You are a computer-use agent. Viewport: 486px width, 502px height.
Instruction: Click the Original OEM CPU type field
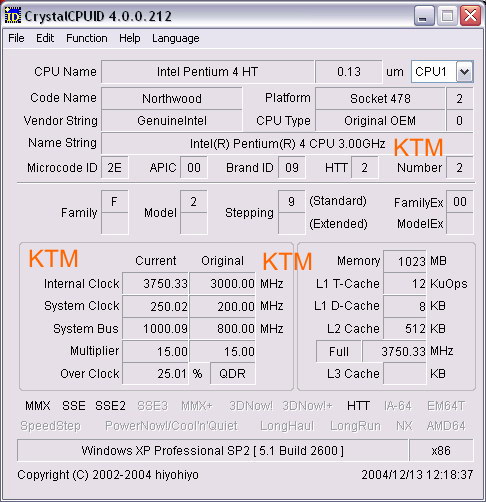coord(380,120)
